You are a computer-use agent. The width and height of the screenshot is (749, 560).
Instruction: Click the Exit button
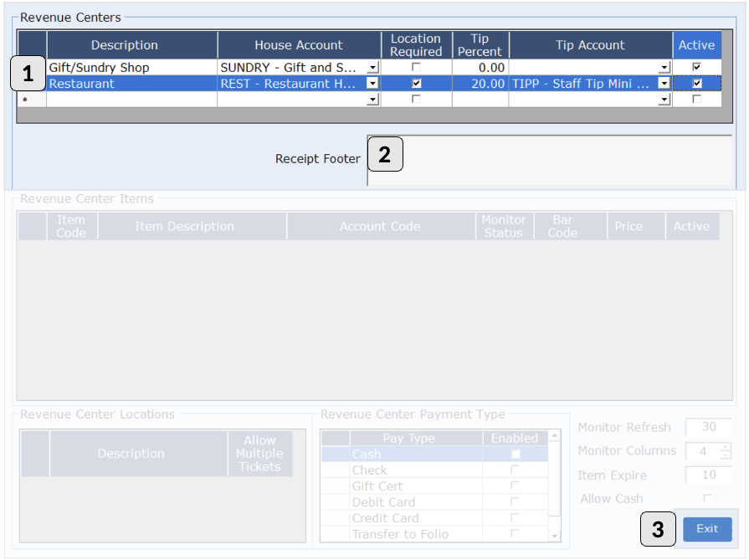coord(707,529)
